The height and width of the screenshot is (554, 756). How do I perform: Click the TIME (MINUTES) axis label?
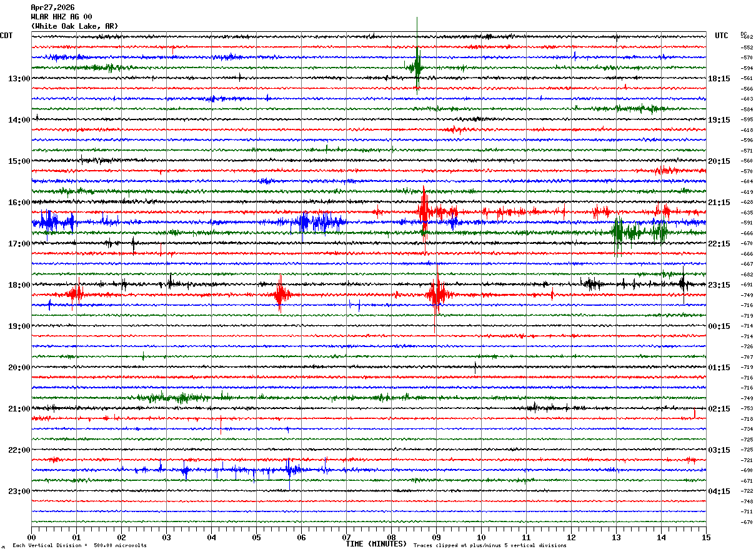tap(376, 544)
